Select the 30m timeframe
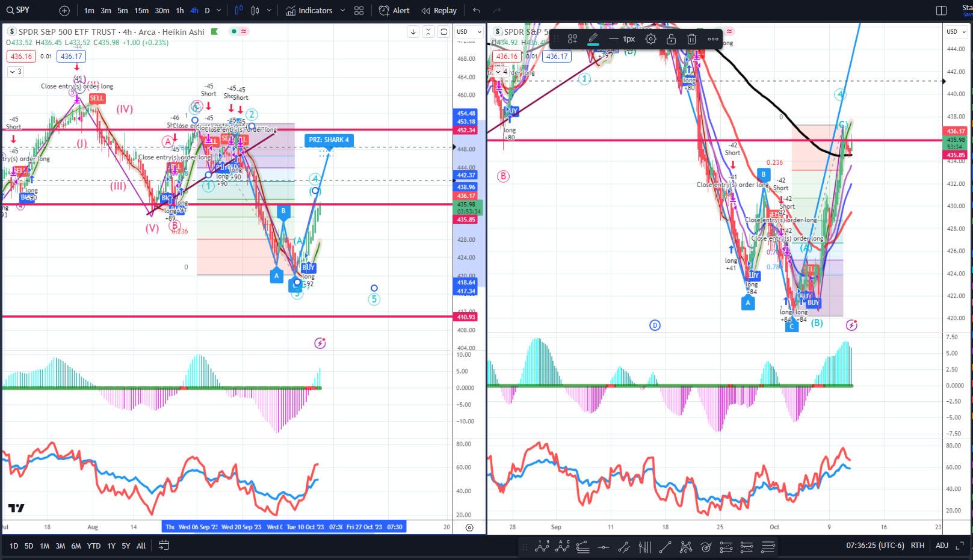Image resolution: width=973 pixels, height=560 pixels. pos(162,10)
